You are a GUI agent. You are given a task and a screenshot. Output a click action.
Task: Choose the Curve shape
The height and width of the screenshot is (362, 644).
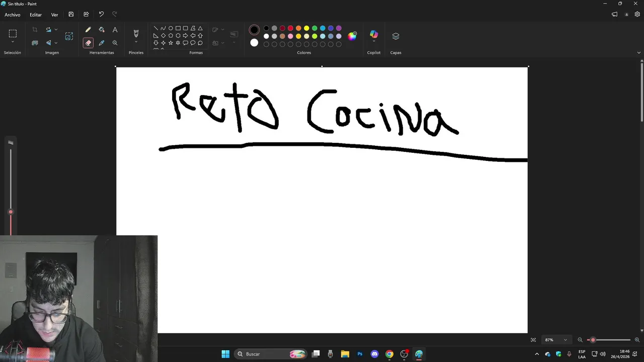pyautogui.click(x=163, y=28)
